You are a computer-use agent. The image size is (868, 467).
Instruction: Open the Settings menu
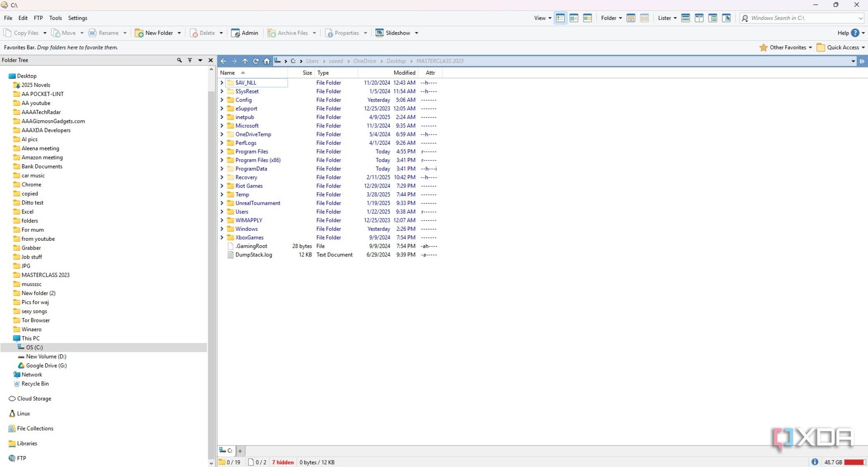[78, 18]
